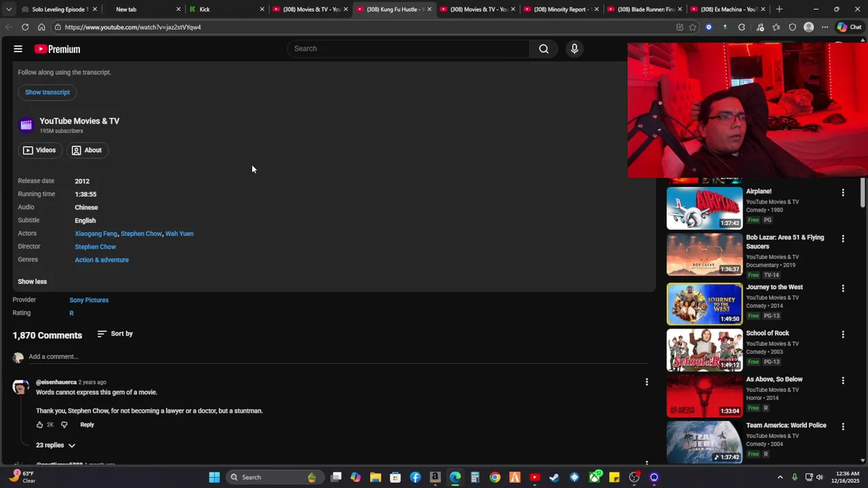The image size is (868, 488).
Task: Open Steam from taskbar
Action: [x=555, y=477]
